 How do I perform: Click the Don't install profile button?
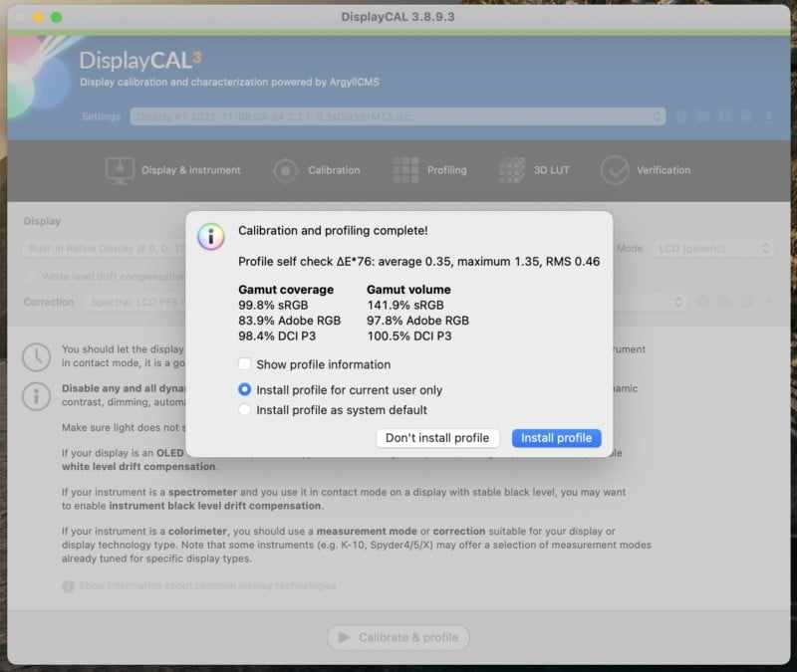tap(437, 438)
